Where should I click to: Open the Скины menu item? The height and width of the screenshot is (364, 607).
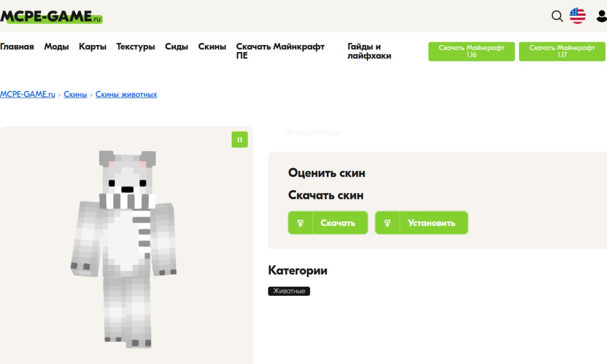(212, 46)
